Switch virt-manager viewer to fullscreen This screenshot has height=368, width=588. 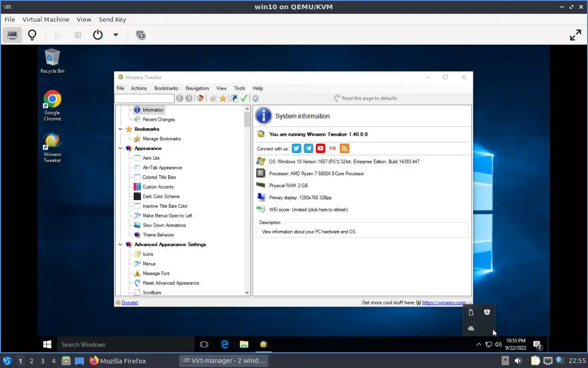[x=576, y=35]
